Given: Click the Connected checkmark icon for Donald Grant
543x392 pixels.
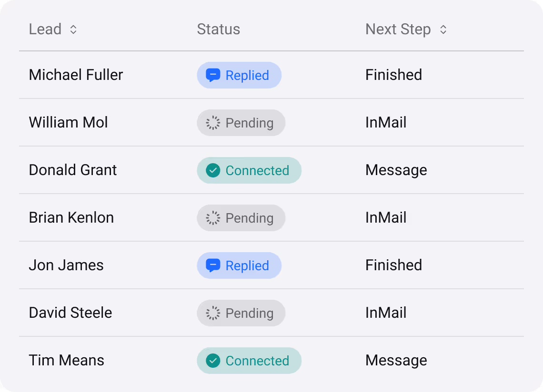Looking at the screenshot, I should pos(212,170).
